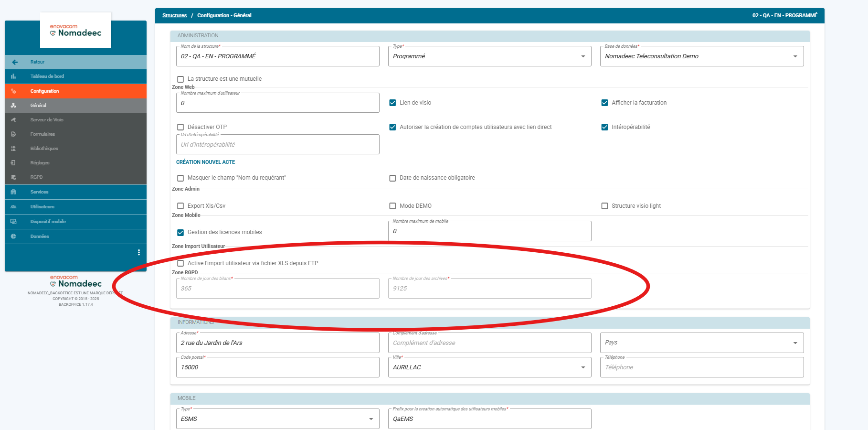868x430 pixels.
Task: Tick the Mode DEMO checkbox
Action: 392,206
